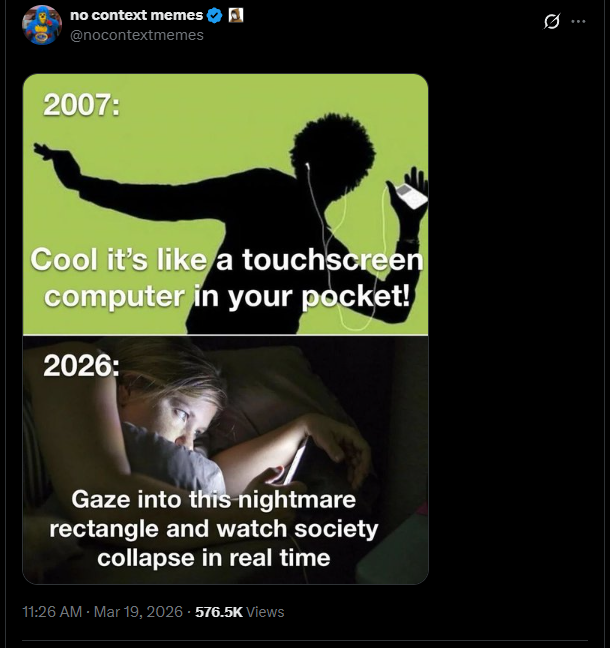Click the "2026:" label in the meme
Viewport: 610px width, 648px height.
[x=81, y=366]
